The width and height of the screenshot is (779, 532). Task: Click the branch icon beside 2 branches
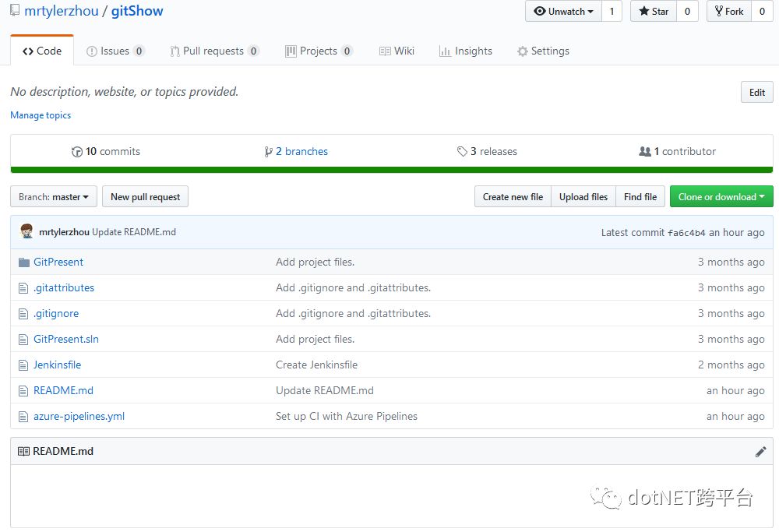click(268, 152)
